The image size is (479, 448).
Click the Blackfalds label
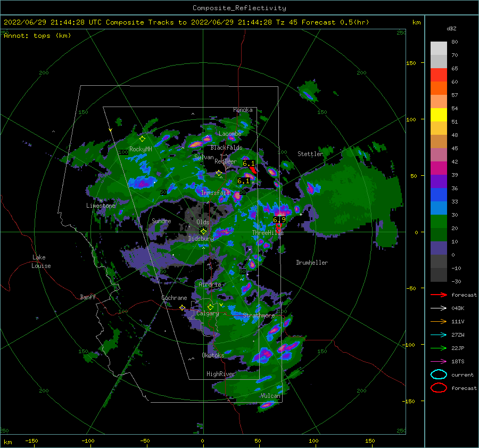click(x=226, y=148)
